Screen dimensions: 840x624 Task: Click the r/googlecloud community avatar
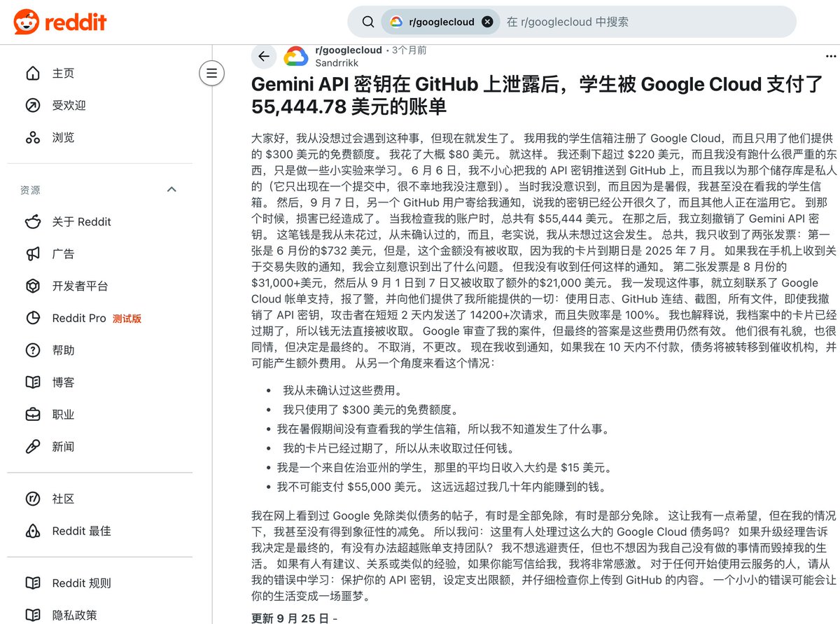[295, 55]
